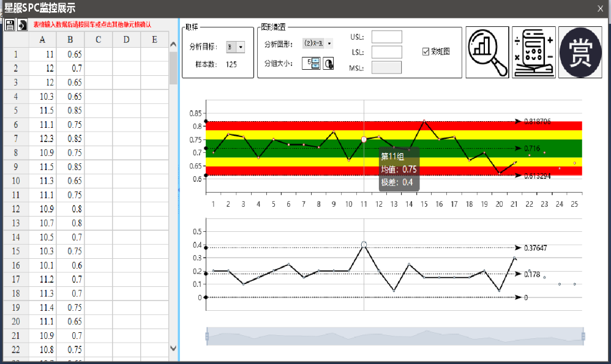Toggle the 彩虹图 checkbox
The width and height of the screenshot is (611, 364).
[426, 51]
